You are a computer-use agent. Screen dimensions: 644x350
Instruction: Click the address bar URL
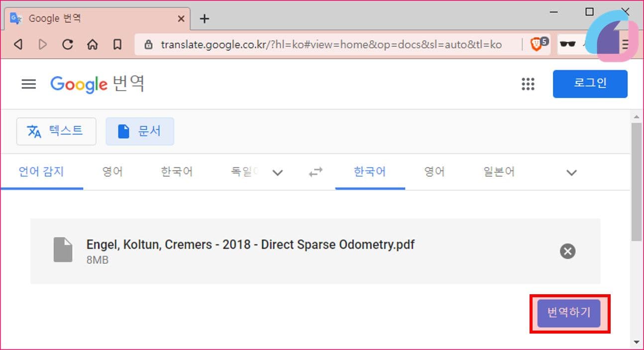coord(331,45)
